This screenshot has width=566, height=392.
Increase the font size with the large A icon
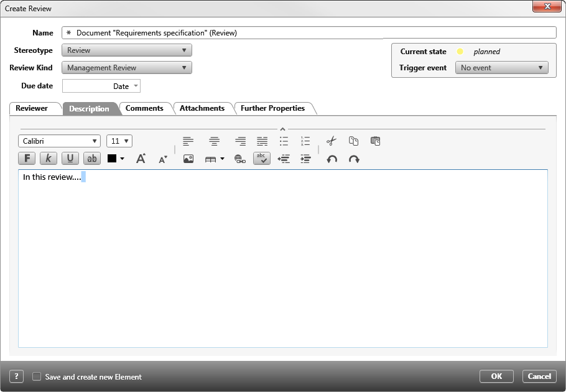point(141,159)
